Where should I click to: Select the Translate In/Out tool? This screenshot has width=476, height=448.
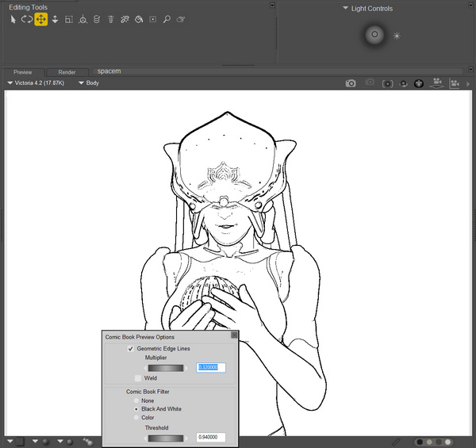(55, 19)
